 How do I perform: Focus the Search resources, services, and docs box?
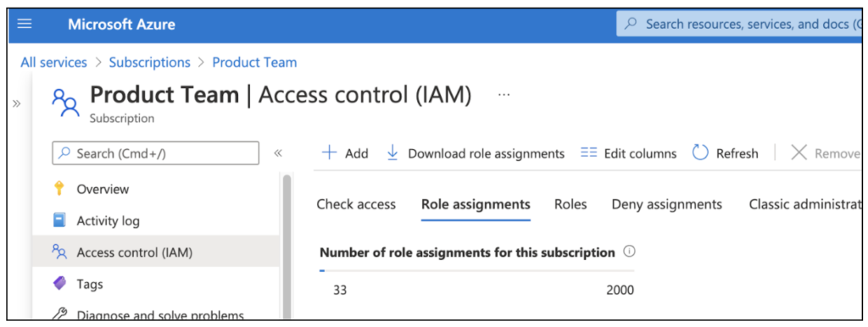[738, 25]
